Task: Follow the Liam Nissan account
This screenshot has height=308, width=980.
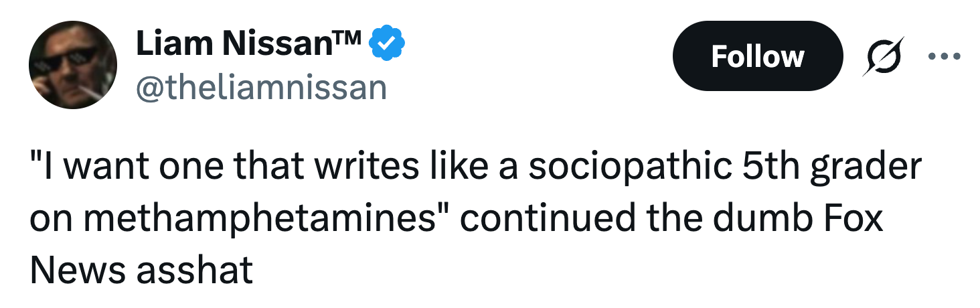Action: click(x=757, y=56)
